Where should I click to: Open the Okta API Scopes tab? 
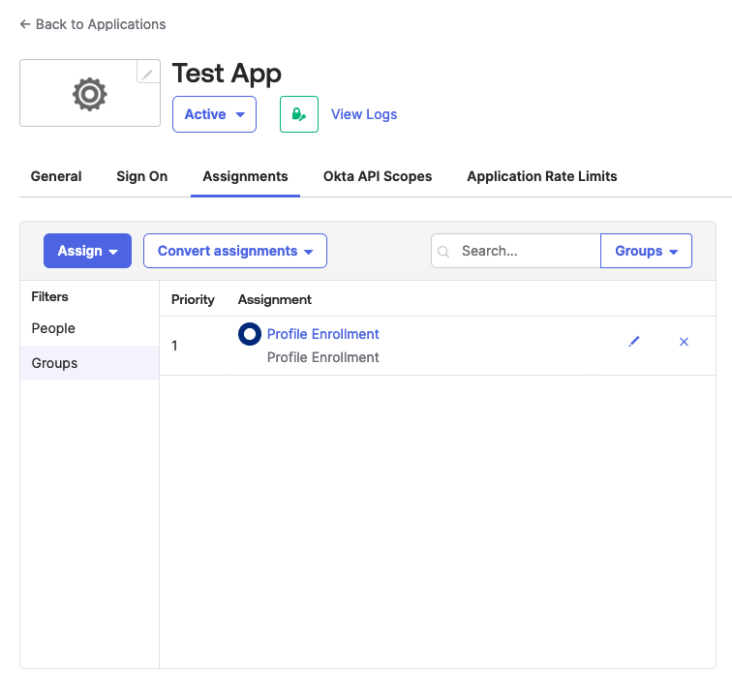coord(378,176)
